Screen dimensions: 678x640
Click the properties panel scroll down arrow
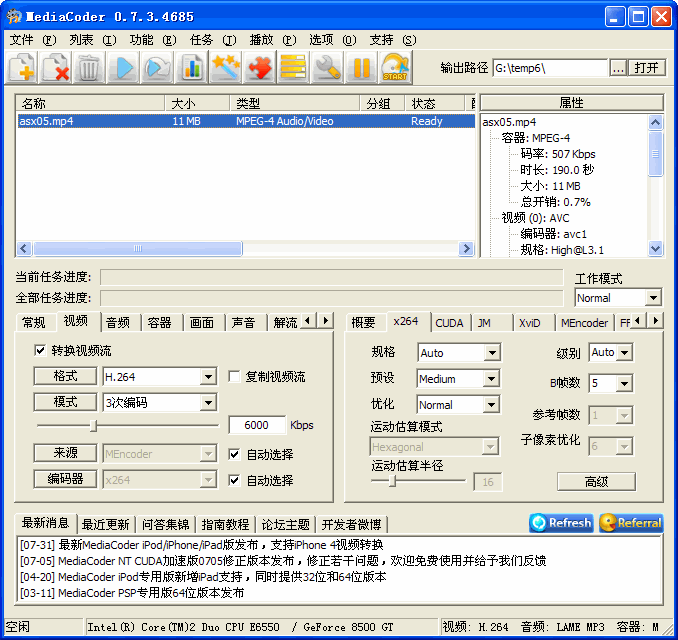[x=656, y=249]
